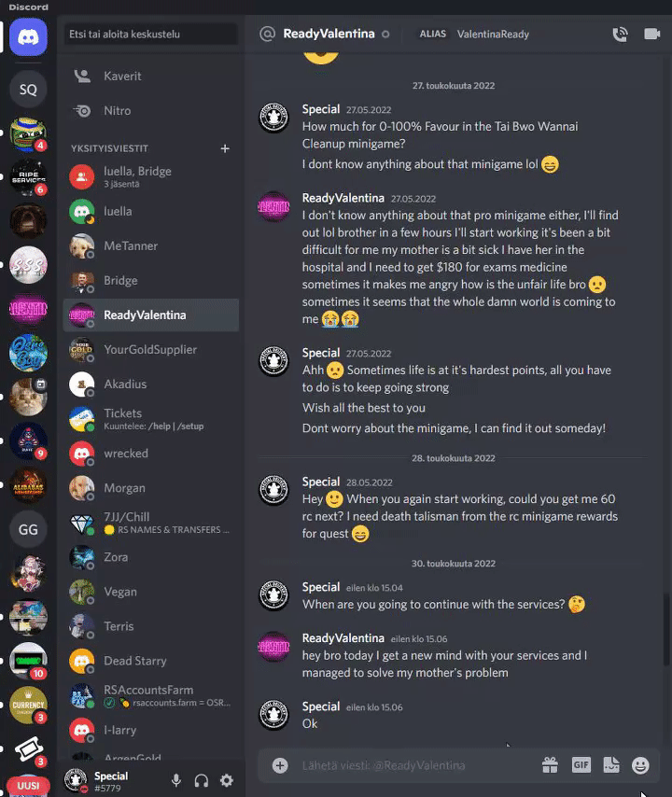
Task: Open the gift Nitro icon
Action: pyautogui.click(x=550, y=765)
